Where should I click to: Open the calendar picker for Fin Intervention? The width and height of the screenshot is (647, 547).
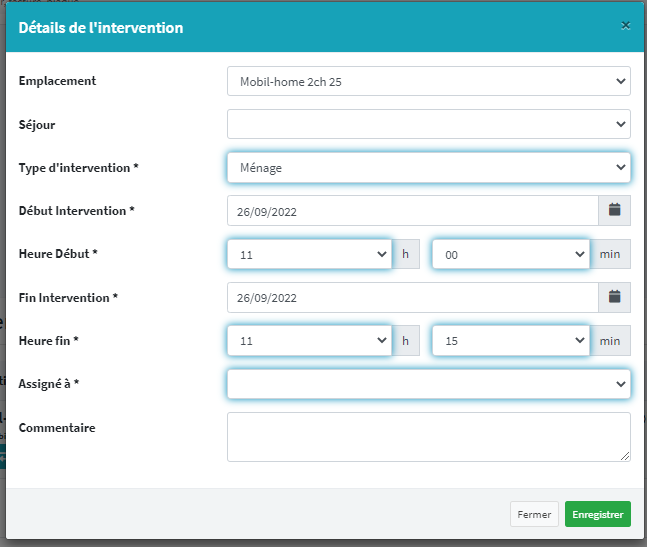[x=614, y=297]
